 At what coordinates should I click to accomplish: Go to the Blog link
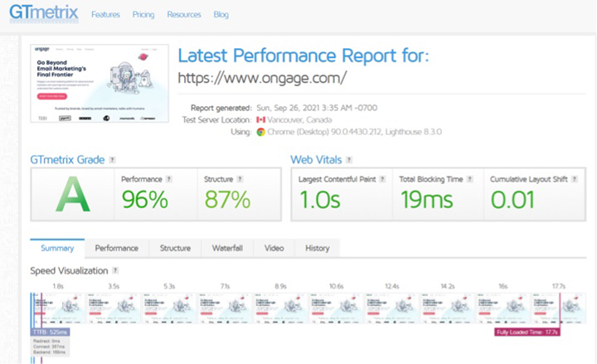pos(221,15)
